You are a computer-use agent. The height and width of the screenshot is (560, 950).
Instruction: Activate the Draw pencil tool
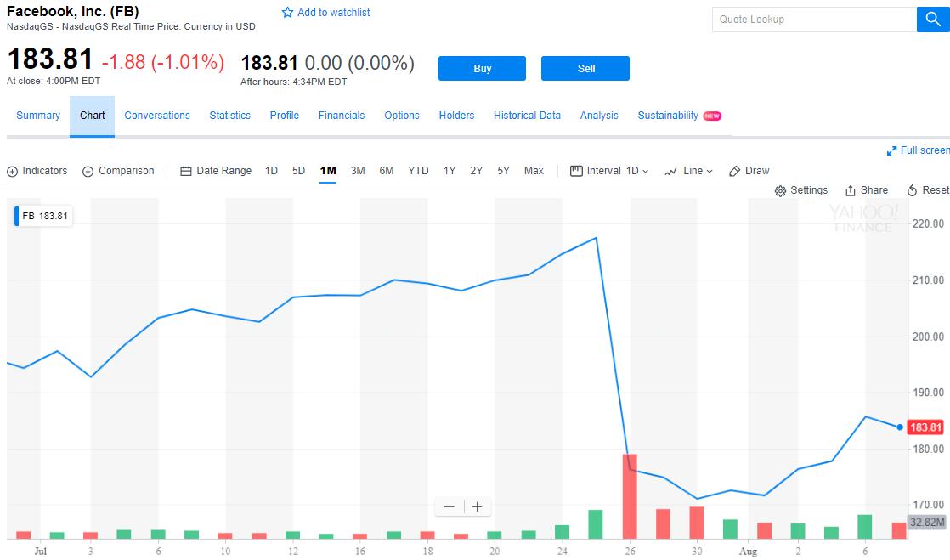click(736, 172)
